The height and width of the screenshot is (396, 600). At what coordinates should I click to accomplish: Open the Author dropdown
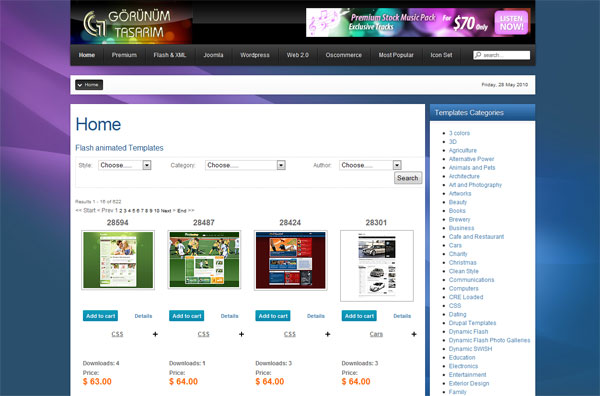[x=370, y=165]
